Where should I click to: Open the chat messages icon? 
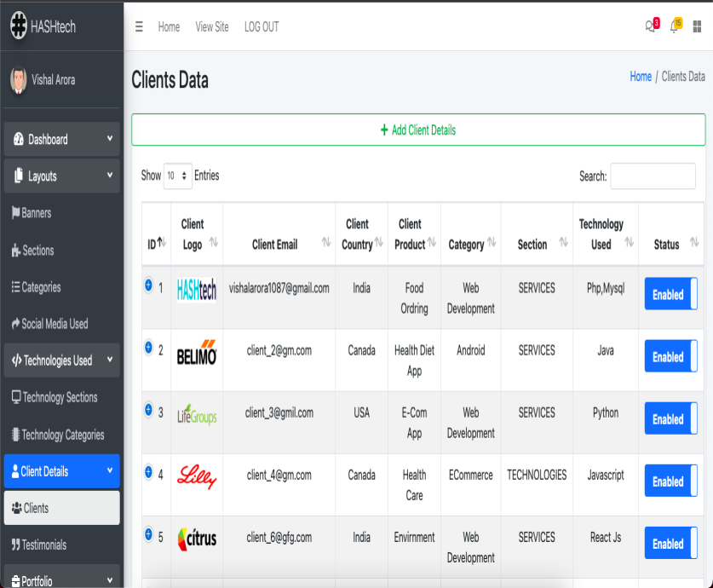coord(651,26)
